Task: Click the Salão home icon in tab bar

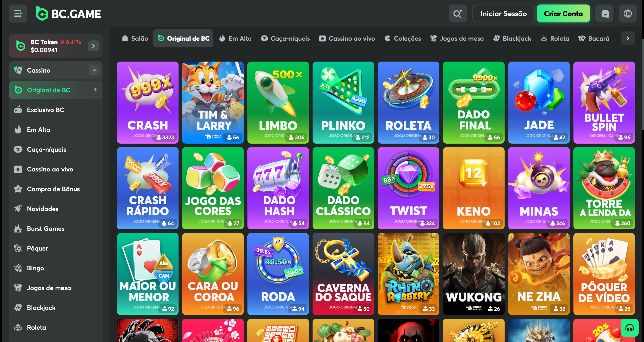Action: [x=125, y=38]
